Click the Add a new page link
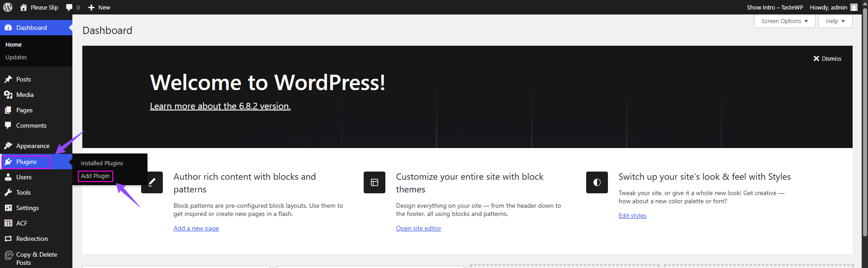This screenshot has width=868, height=268. pyautogui.click(x=196, y=228)
